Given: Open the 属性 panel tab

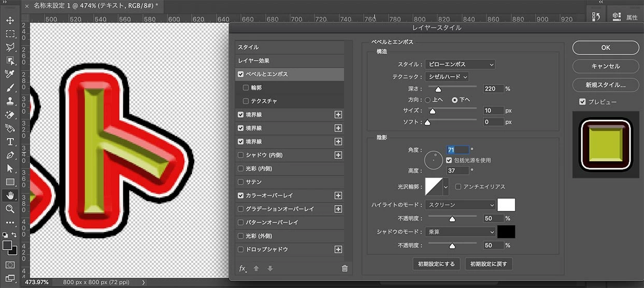Looking at the screenshot, I should coord(624,17).
